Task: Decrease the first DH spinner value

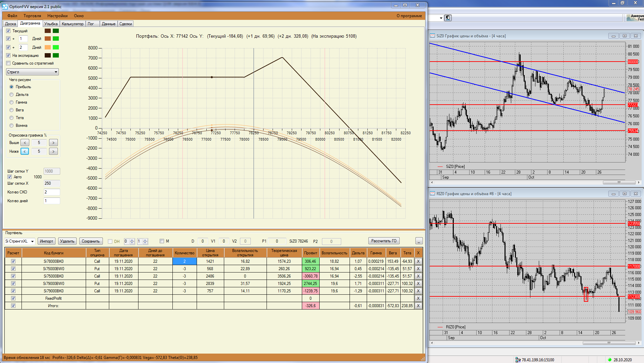Action: [x=132, y=243]
